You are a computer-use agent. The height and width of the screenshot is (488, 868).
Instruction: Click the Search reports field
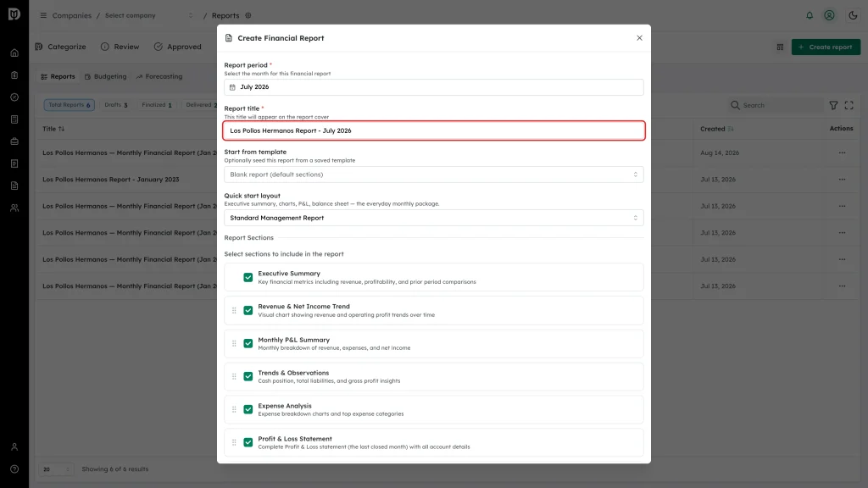775,105
